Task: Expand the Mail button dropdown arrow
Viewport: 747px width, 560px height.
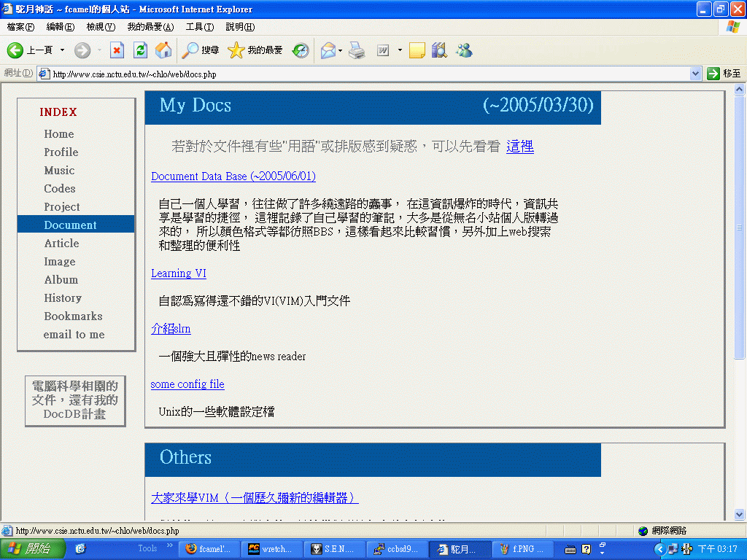Action: click(x=340, y=50)
